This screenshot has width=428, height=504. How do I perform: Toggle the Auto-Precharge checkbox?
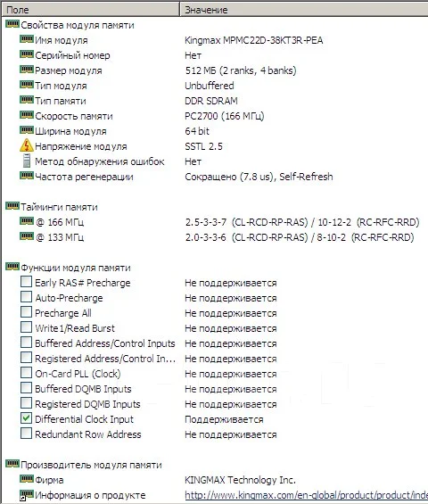click(x=26, y=297)
